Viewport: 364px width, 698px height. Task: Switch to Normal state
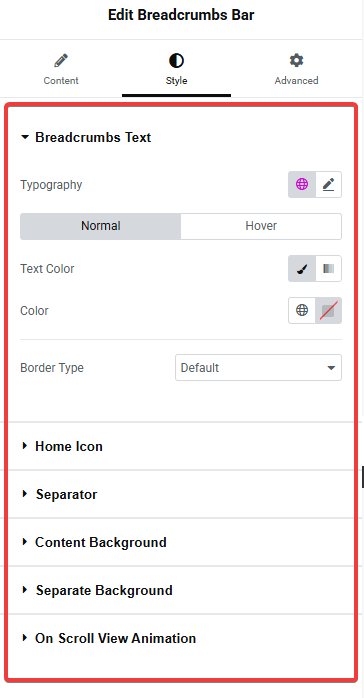(x=101, y=226)
